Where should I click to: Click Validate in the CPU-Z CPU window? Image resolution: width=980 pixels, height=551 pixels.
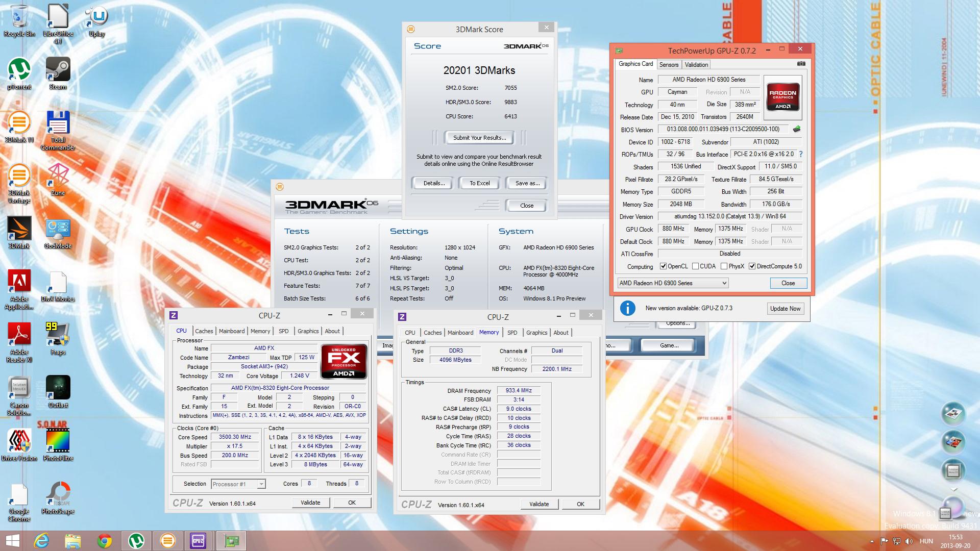(310, 503)
